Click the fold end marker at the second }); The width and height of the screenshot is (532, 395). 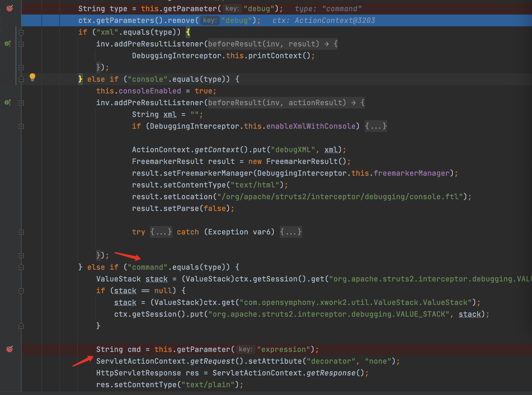tap(21, 256)
